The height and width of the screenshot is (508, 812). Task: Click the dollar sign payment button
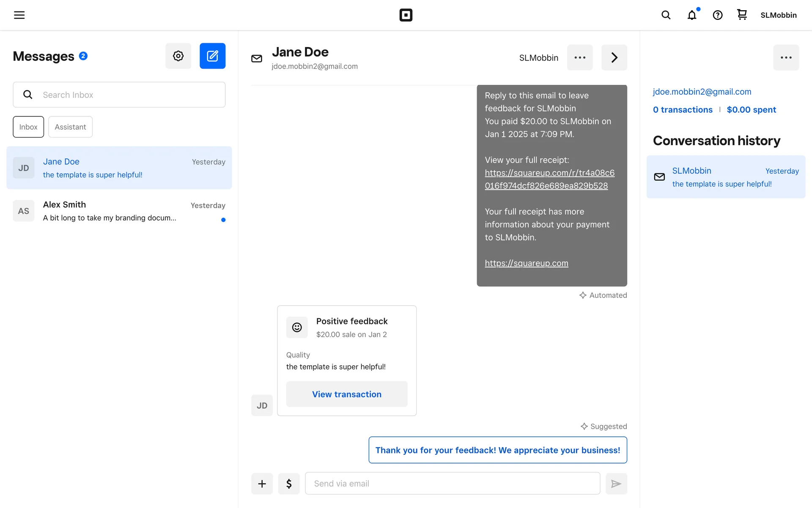click(289, 483)
